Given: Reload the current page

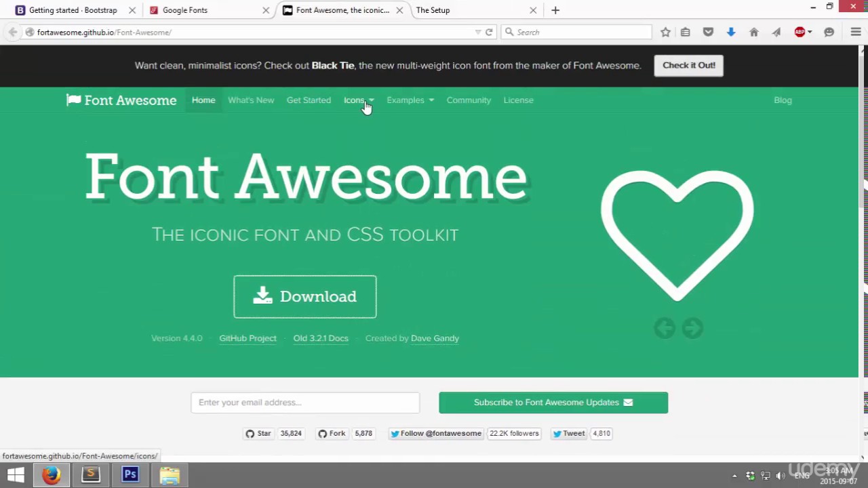Looking at the screenshot, I should (x=489, y=32).
